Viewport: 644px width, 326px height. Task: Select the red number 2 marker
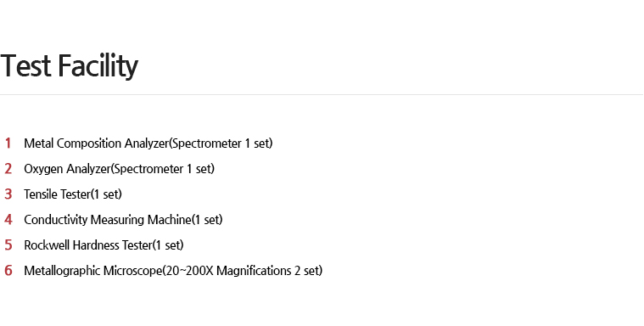[x=8, y=169]
